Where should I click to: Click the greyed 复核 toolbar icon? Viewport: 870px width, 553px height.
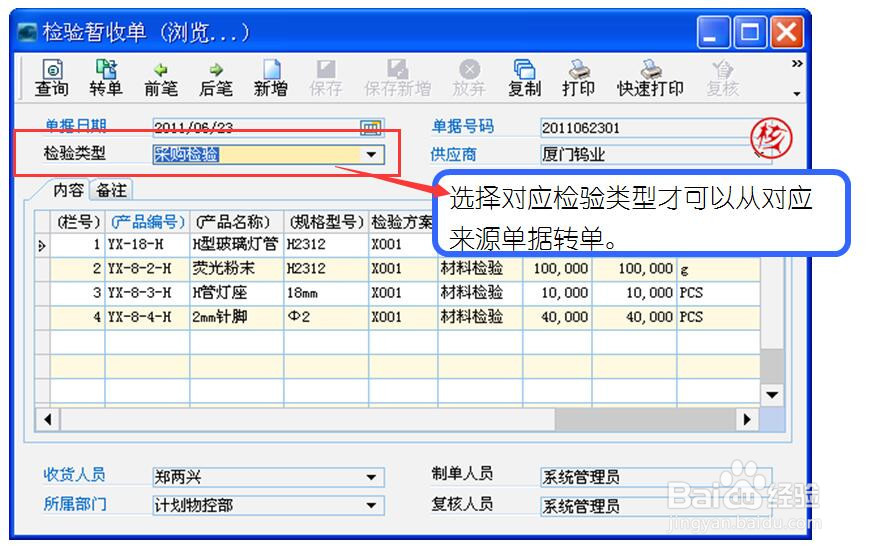(x=722, y=78)
